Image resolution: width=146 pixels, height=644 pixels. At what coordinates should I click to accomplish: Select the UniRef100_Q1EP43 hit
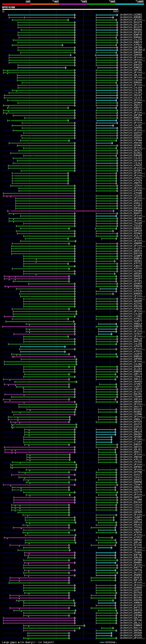click(x=131, y=133)
